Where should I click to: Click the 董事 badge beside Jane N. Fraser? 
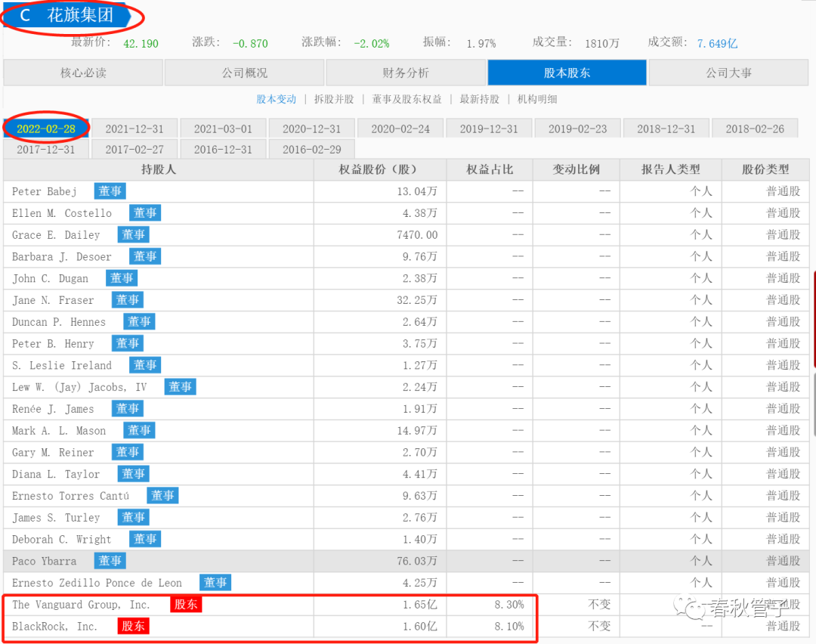click(128, 300)
